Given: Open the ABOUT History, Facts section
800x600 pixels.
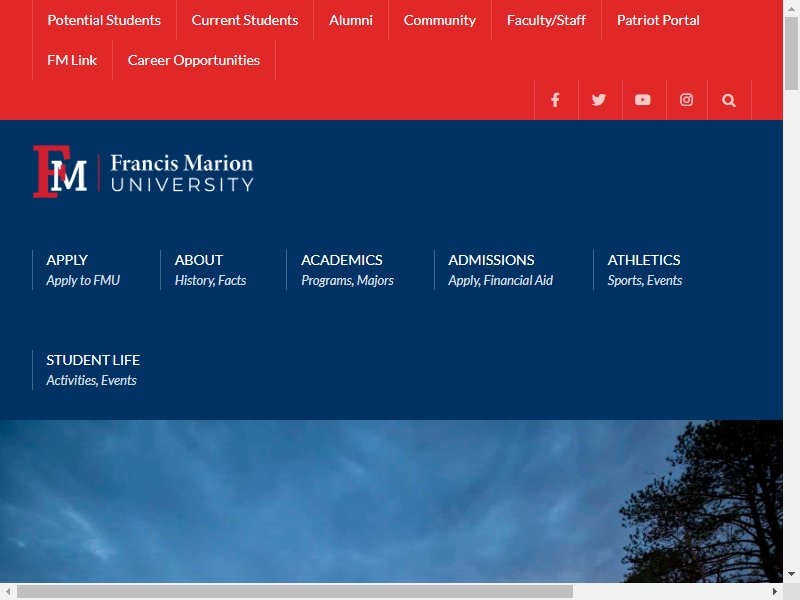Looking at the screenshot, I should pyautogui.click(x=210, y=270).
